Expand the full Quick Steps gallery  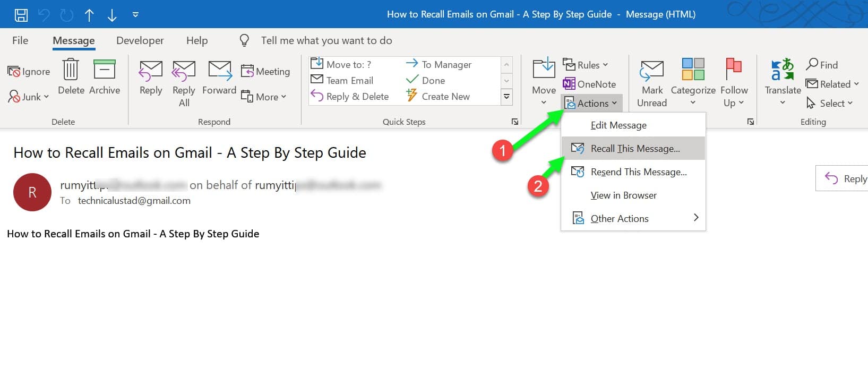[x=507, y=97]
